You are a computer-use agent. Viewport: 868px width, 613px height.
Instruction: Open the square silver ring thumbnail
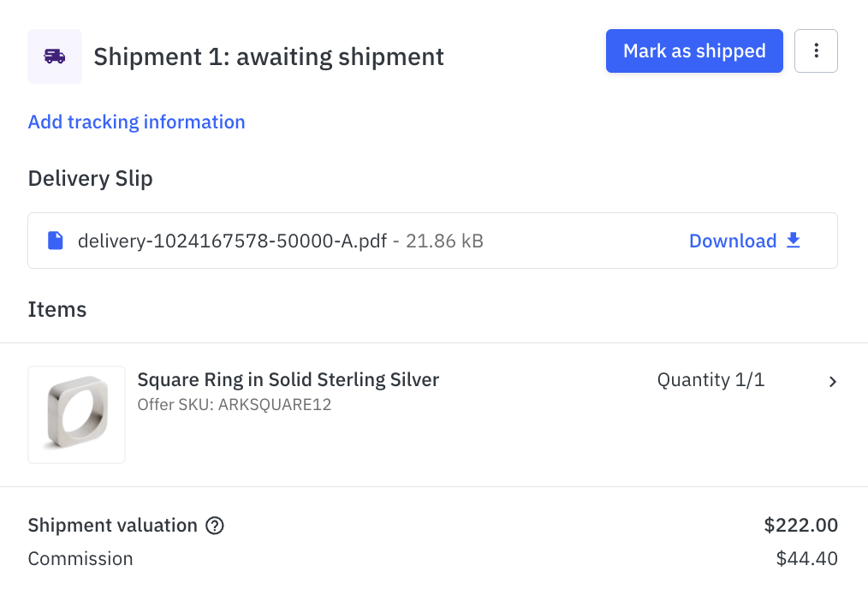[x=77, y=415]
